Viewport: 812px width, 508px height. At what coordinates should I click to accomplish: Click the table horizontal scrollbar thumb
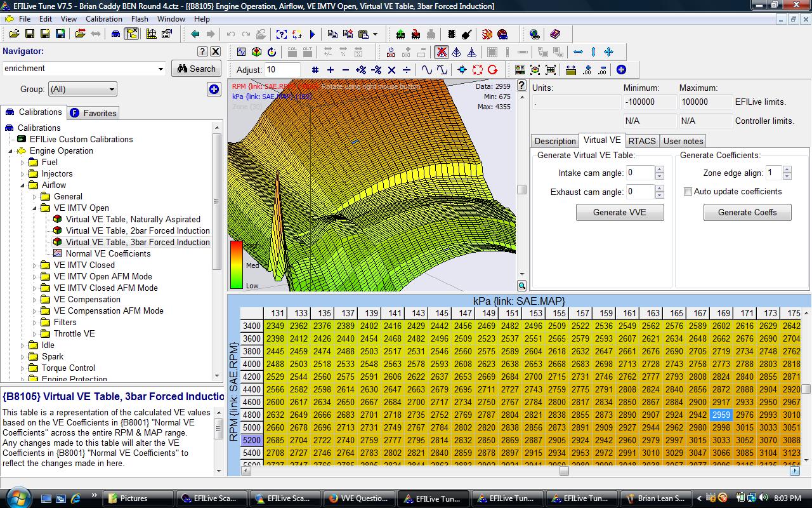tap(563, 471)
